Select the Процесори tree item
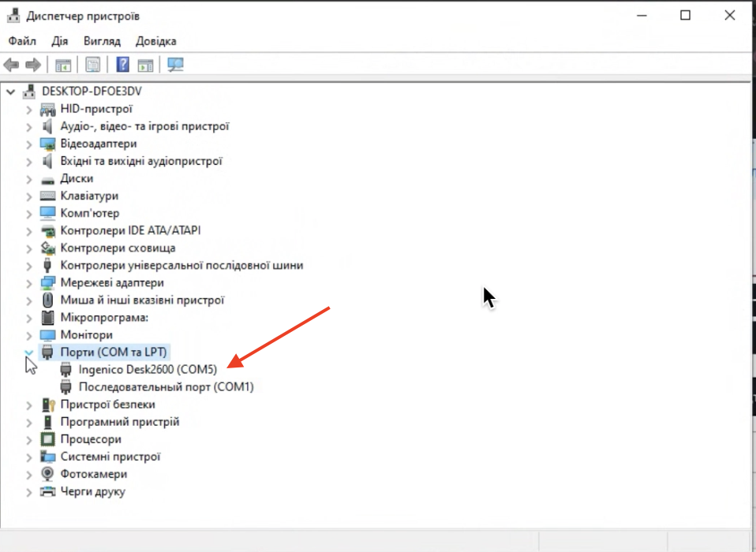 (x=91, y=438)
